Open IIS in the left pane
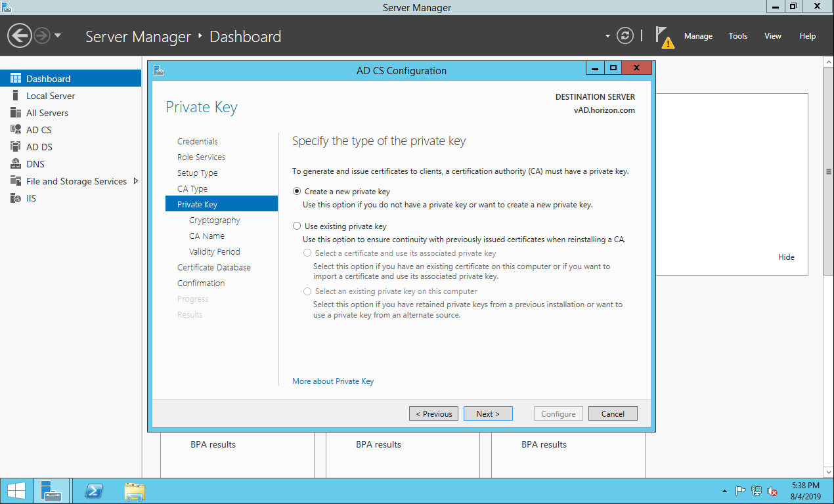 click(x=31, y=198)
